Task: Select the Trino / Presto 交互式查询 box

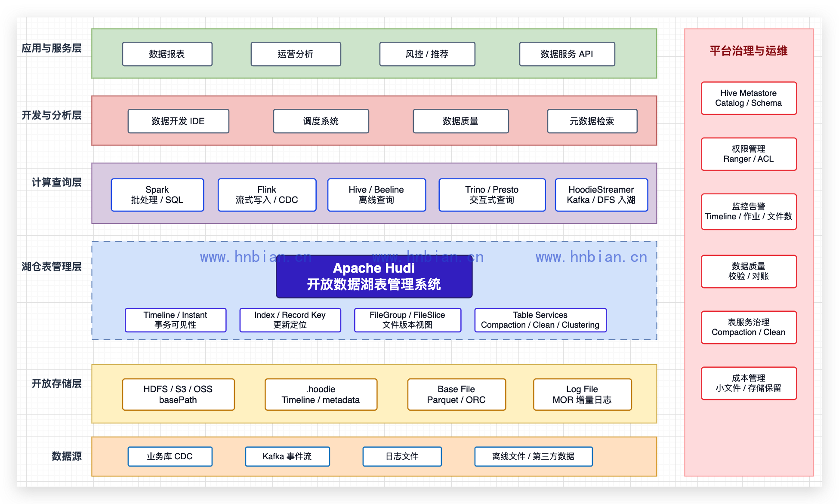Action: click(x=492, y=195)
